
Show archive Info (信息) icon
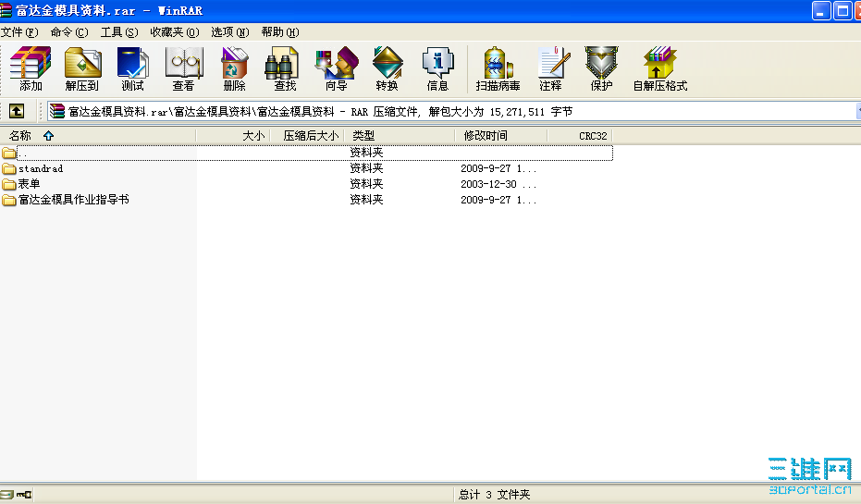click(x=437, y=68)
